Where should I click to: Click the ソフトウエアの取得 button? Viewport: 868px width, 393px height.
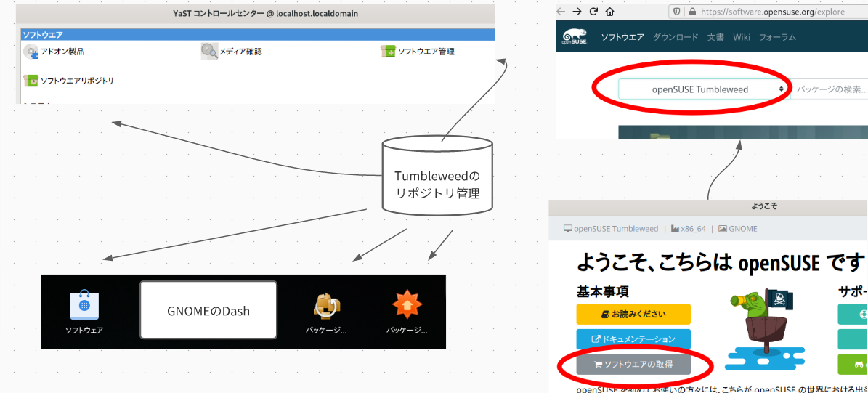633,365
